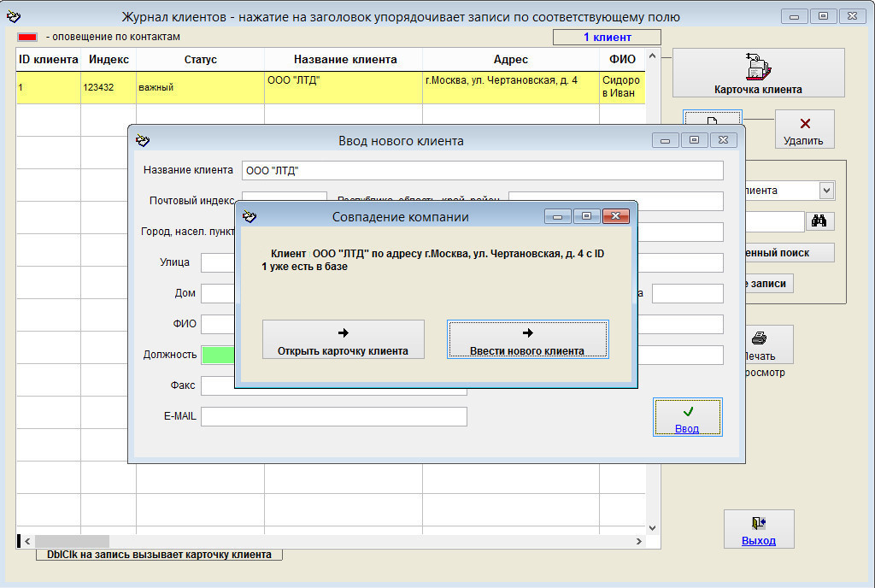Click the 'Ввод' confirm button
The height and width of the screenshot is (588, 875).
click(x=687, y=417)
